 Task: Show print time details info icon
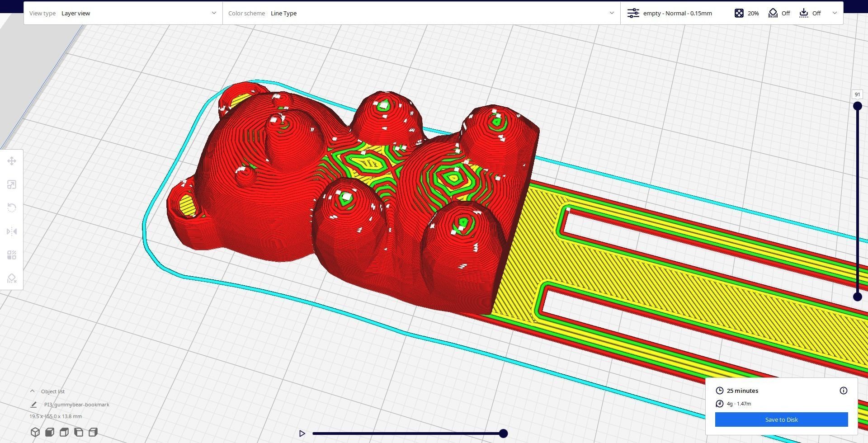pyautogui.click(x=844, y=391)
